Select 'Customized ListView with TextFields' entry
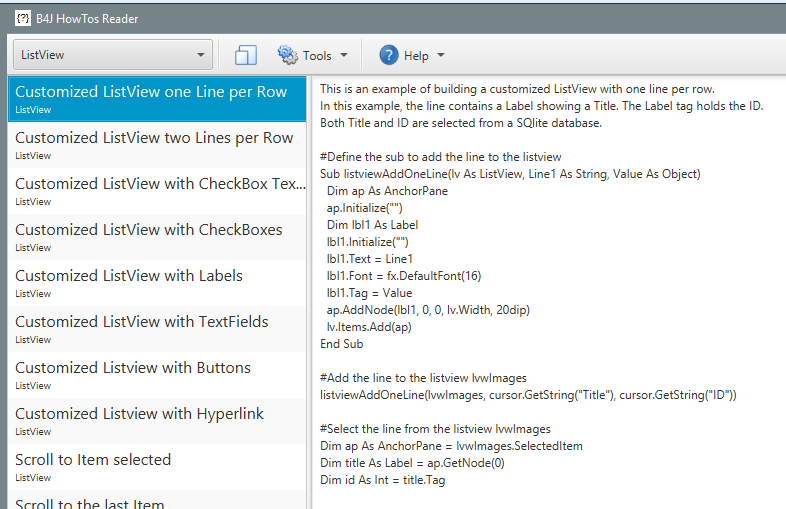This screenshot has height=509, width=786. click(142, 328)
